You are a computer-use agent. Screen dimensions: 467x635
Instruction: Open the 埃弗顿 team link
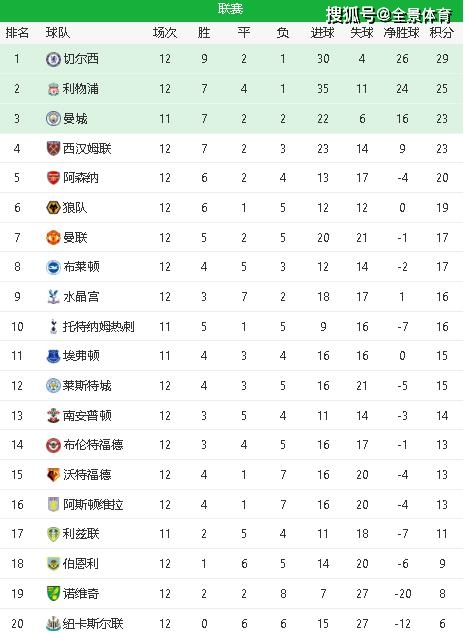pos(81,356)
